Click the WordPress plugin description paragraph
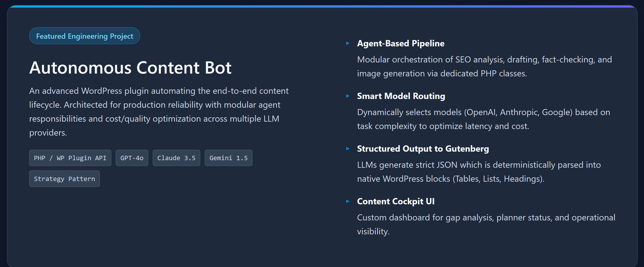The image size is (644, 267). point(159,112)
